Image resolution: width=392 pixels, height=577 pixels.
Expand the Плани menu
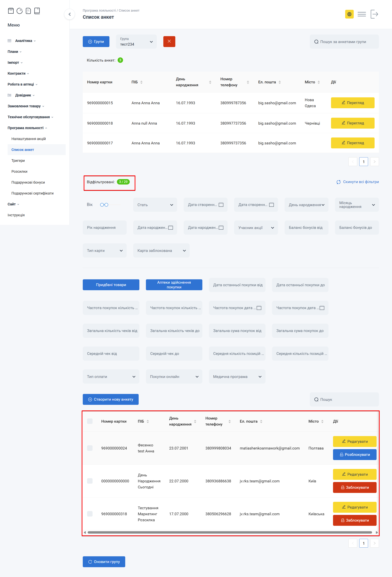pyautogui.click(x=14, y=52)
